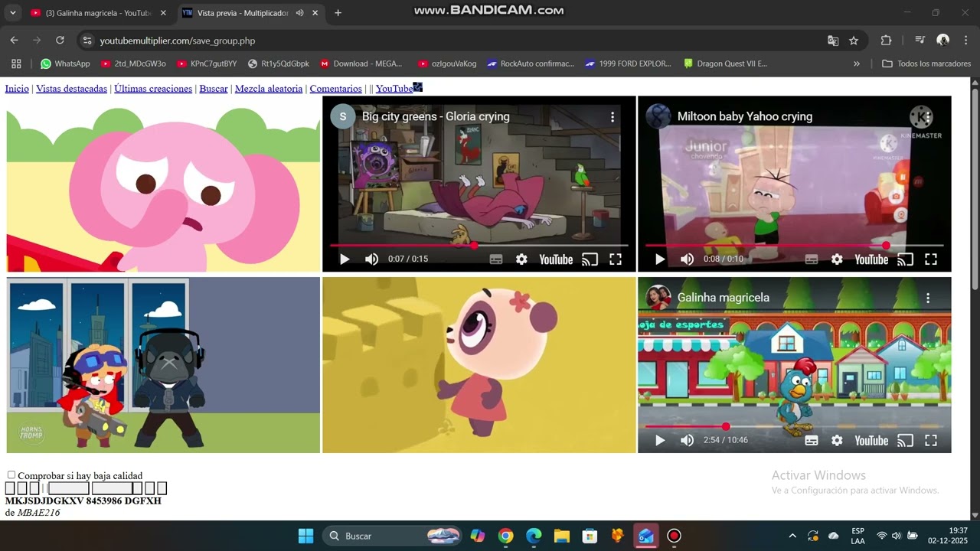Click YouTube logo on Miltoon baby player
This screenshot has height=551, width=980.
coord(871,259)
